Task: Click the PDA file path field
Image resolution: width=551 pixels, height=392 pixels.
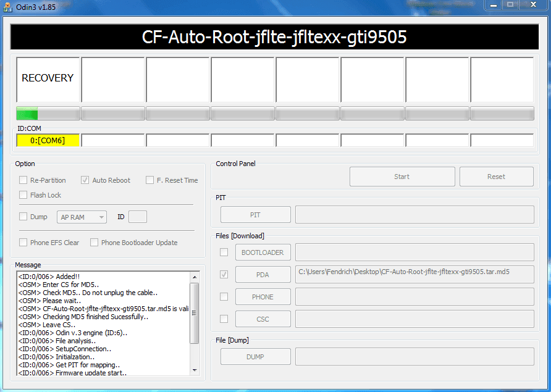Action: [x=414, y=274]
